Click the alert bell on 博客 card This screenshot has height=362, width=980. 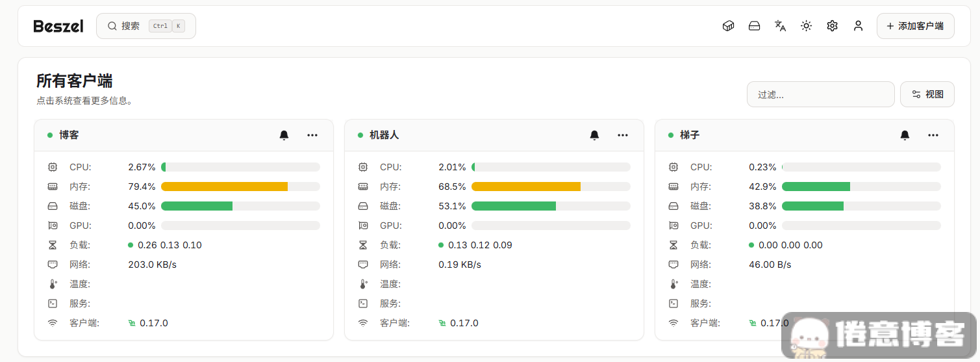[x=284, y=135]
